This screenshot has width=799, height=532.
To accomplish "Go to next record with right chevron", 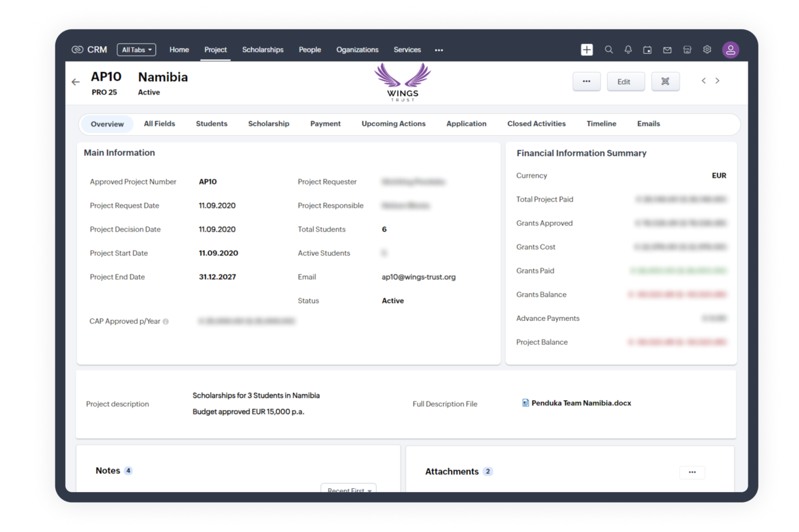I will click(x=718, y=81).
